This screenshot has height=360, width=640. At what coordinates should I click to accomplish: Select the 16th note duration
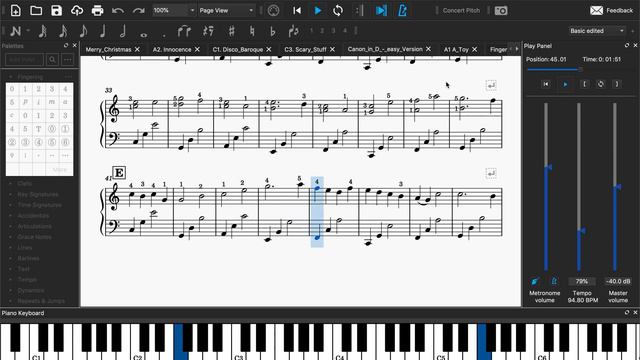[x=63, y=31]
